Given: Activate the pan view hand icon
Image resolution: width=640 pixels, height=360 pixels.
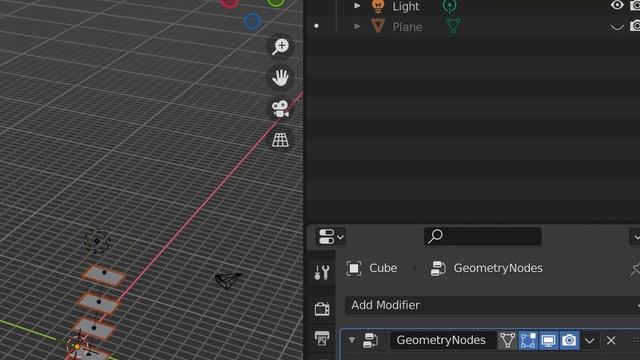Looking at the screenshot, I should pyautogui.click(x=280, y=78).
